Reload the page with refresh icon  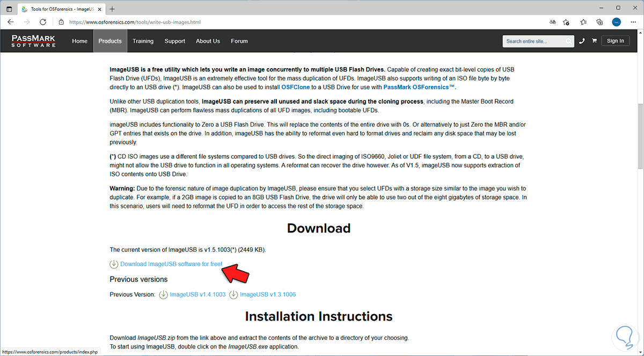pos(43,22)
